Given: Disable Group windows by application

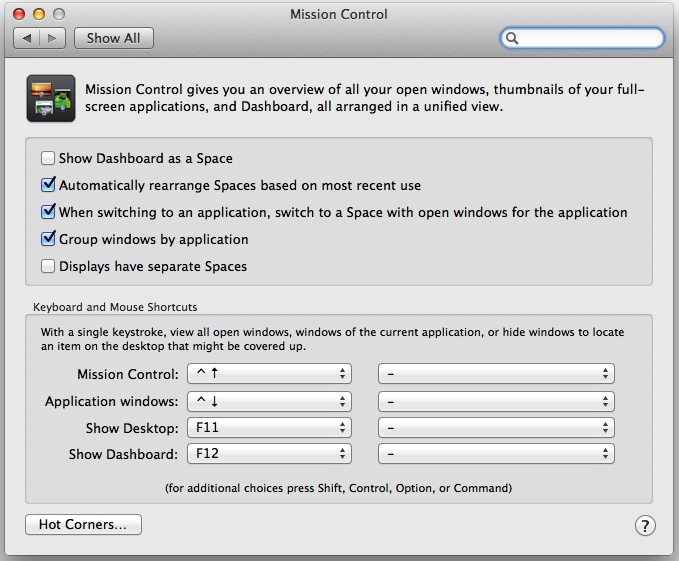Looking at the screenshot, I should tap(48, 239).
